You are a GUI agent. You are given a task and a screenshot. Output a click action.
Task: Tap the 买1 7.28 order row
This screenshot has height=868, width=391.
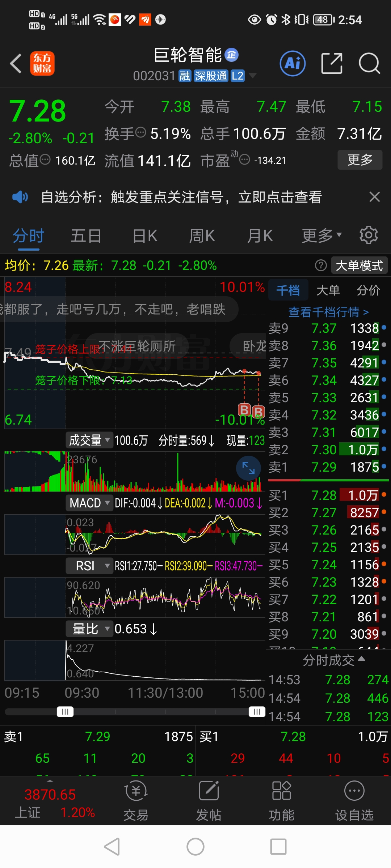[328, 495]
